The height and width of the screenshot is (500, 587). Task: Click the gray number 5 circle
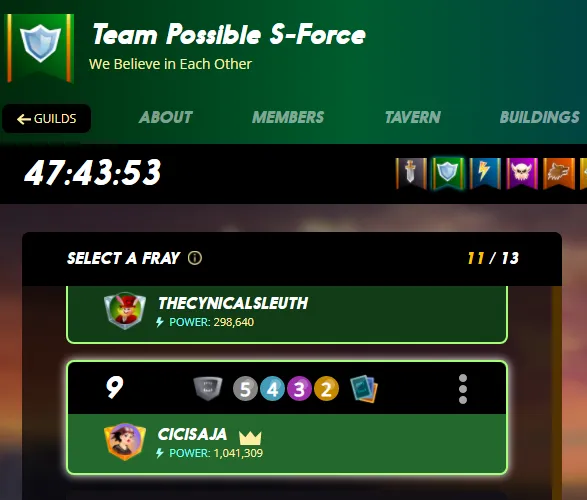[x=245, y=389]
